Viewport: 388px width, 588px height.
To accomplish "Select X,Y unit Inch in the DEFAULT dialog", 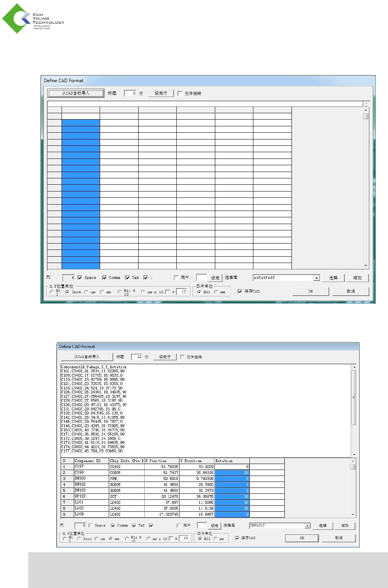I will pos(79,539).
